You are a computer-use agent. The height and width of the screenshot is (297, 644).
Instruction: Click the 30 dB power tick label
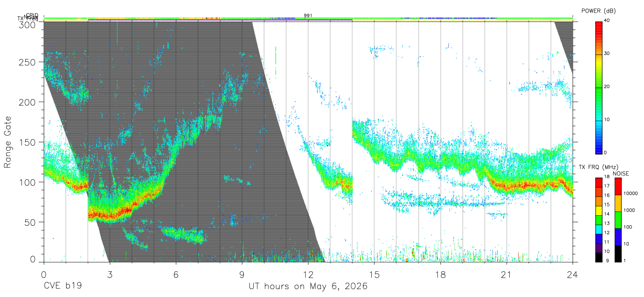607,53
